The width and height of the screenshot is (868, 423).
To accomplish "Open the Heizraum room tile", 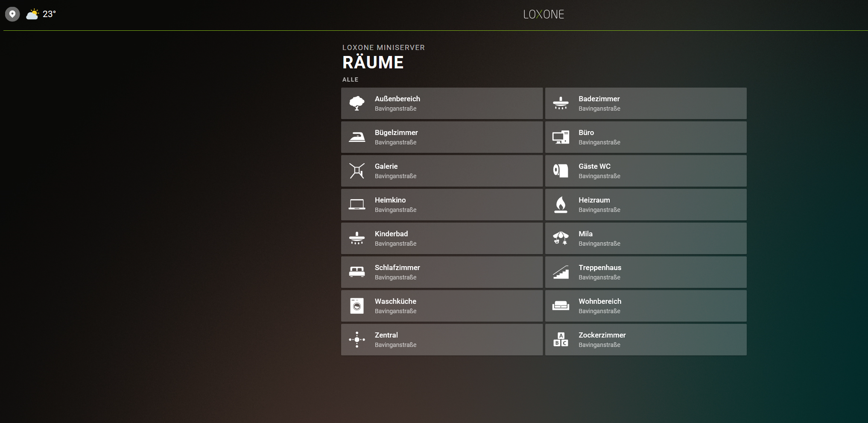I will 646,205.
